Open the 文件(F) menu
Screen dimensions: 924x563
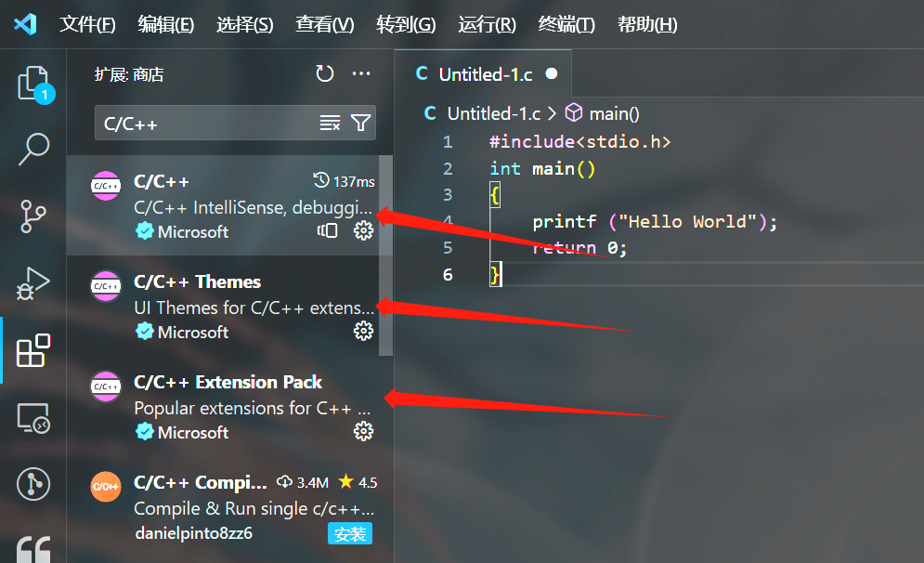(87, 25)
